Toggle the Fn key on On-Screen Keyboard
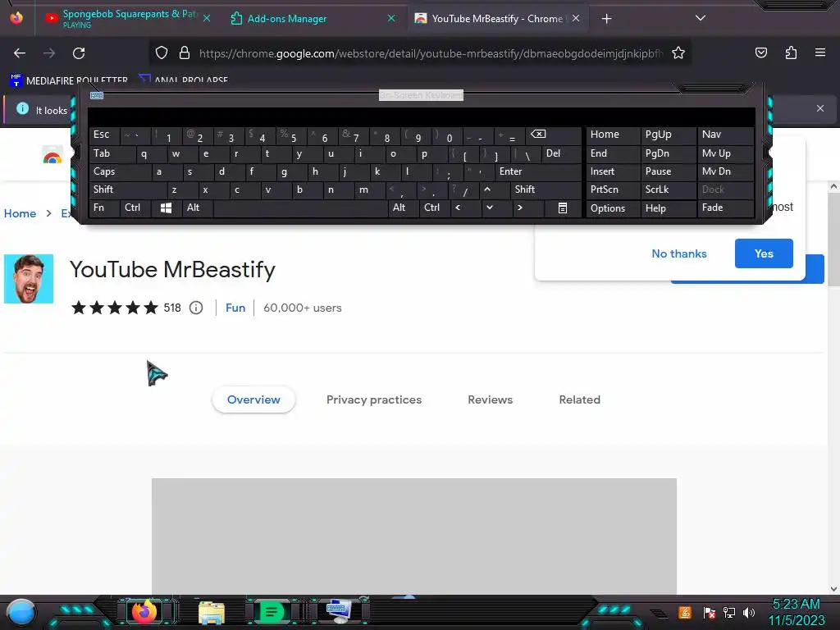Screen dimensions: 840x630 (104, 208)
